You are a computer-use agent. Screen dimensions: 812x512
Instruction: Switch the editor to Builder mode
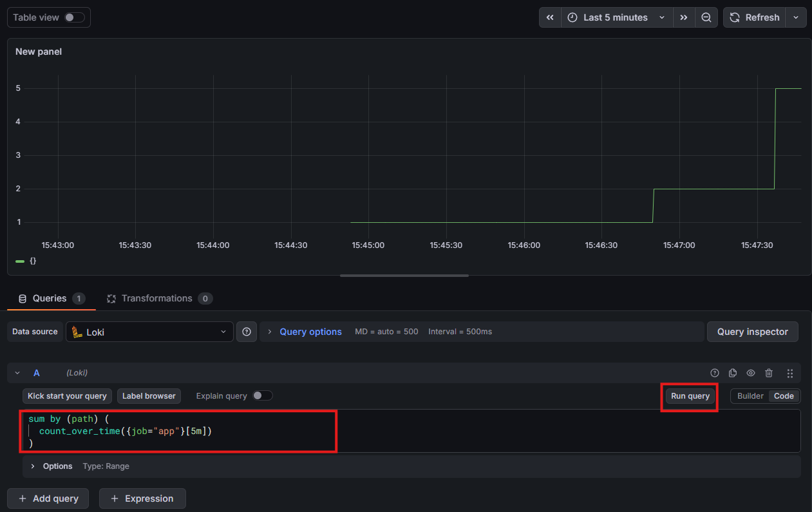[x=750, y=396]
